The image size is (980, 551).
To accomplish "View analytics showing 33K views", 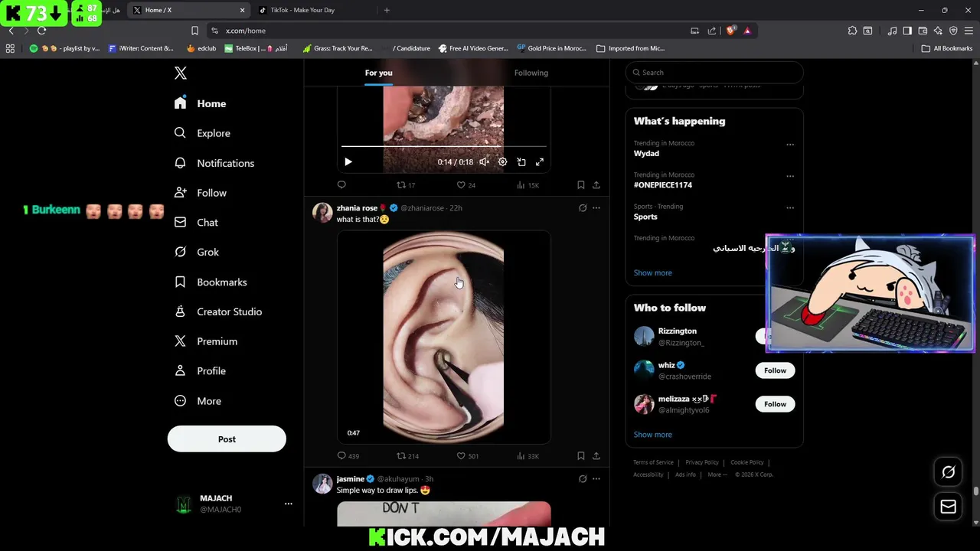I will click(x=528, y=455).
